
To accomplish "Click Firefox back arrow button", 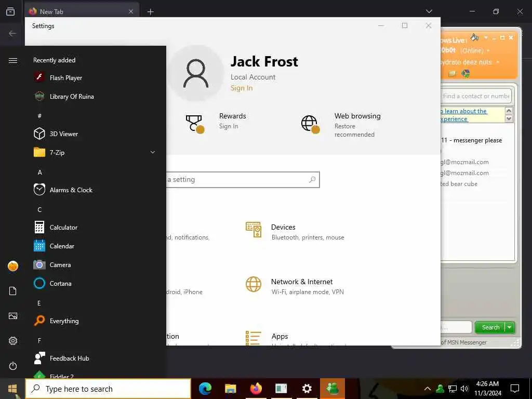I will [x=12, y=33].
